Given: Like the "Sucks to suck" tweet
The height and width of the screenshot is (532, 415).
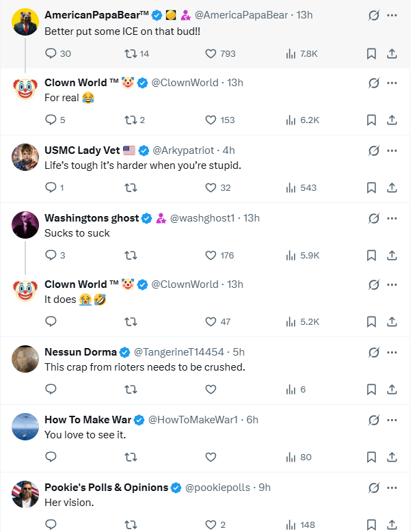Looking at the screenshot, I should pyautogui.click(x=211, y=255).
